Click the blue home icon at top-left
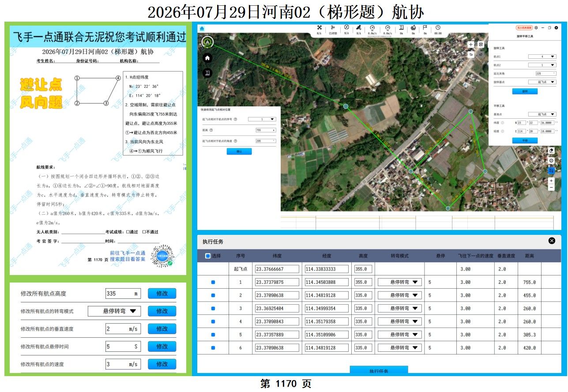 click(202, 28)
